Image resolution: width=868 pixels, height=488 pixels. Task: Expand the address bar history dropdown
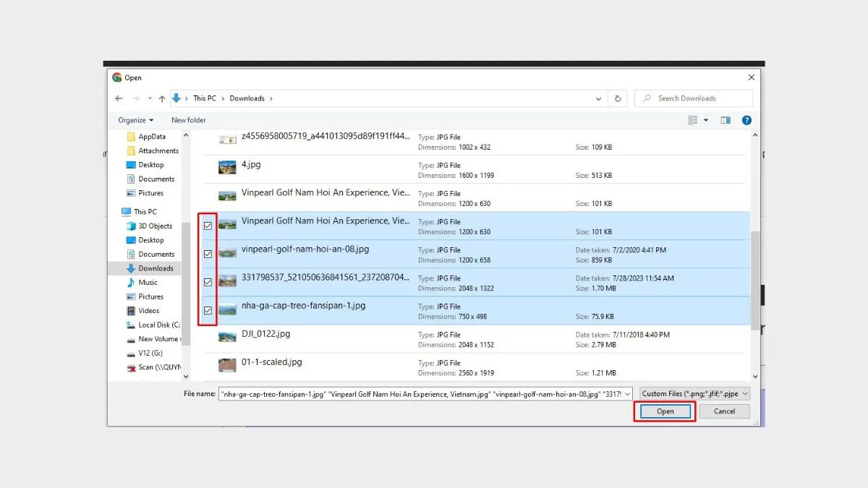[598, 98]
